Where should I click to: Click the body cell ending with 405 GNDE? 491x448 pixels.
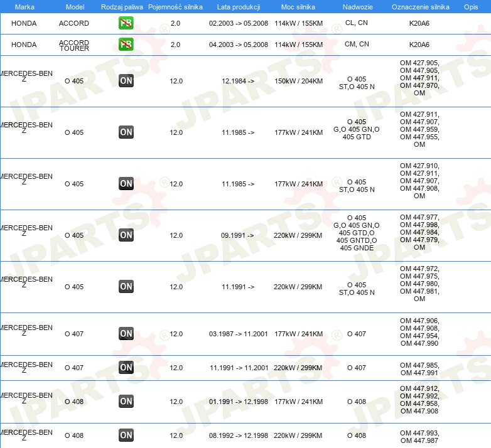[x=357, y=233]
